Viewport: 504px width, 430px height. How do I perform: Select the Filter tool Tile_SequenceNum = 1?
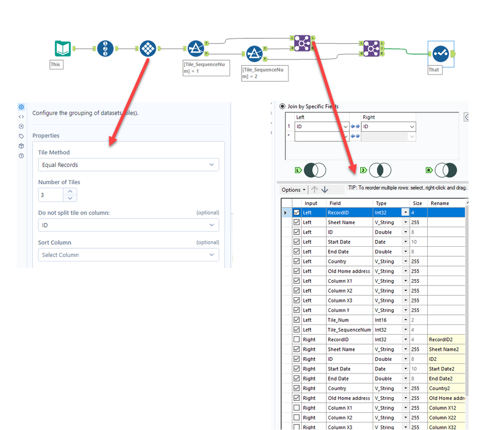click(x=196, y=48)
